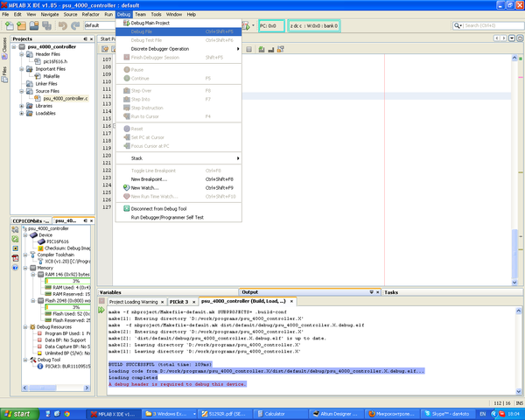Click the search input field
Image resolution: width=525 pixels, height=420 pixels.
pos(493,25)
